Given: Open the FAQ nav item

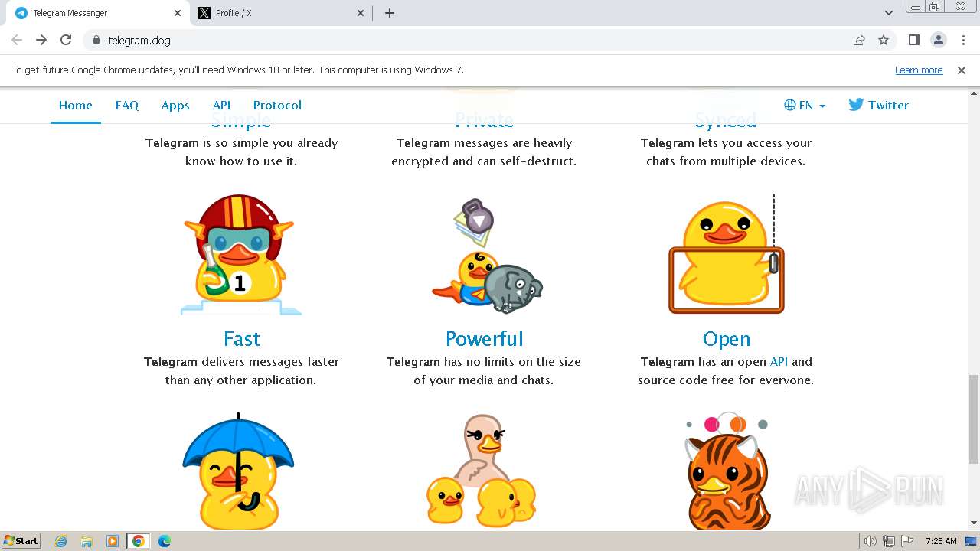Looking at the screenshot, I should click(x=127, y=106).
